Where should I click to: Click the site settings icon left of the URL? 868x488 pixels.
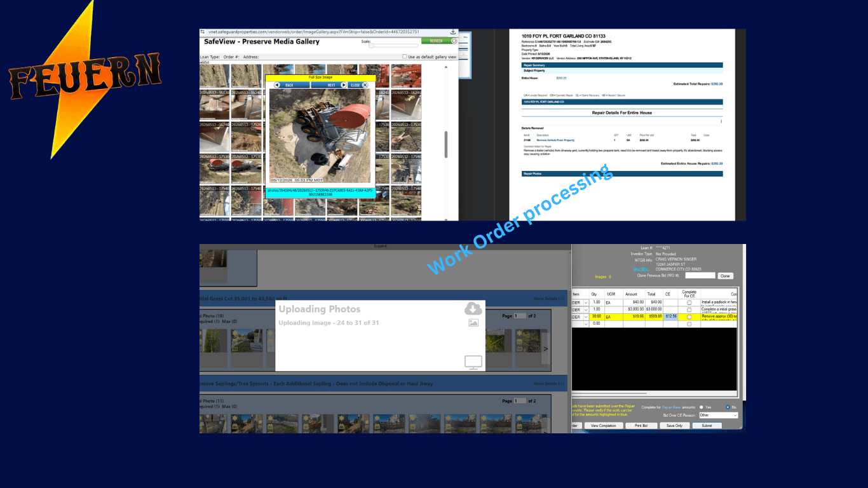click(x=203, y=32)
